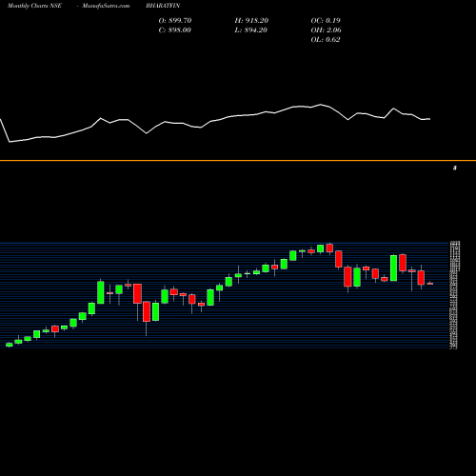Click the 'OL: 0.62' value
This screenshot has height=476, width=476.
[x=326, y=40]
